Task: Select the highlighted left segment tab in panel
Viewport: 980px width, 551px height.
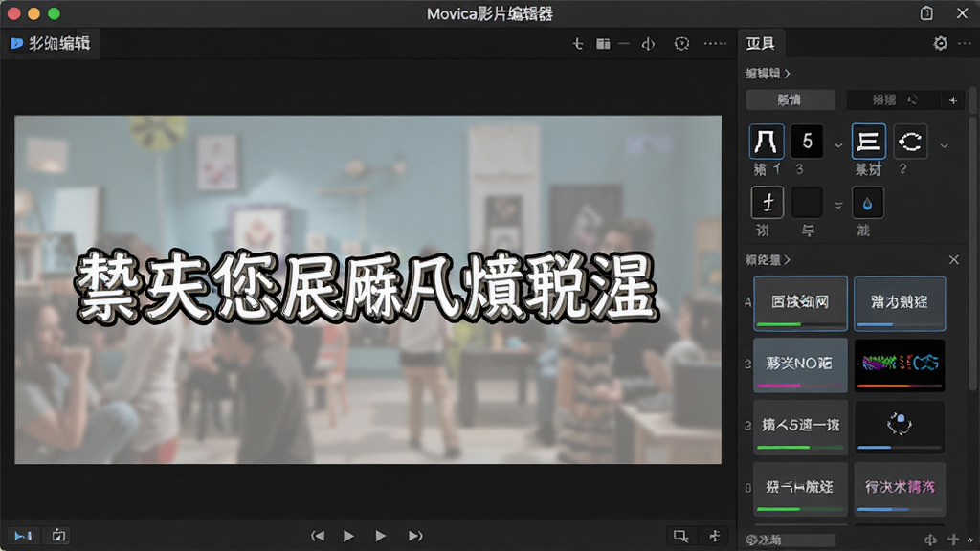Action: tap(791, 99)
